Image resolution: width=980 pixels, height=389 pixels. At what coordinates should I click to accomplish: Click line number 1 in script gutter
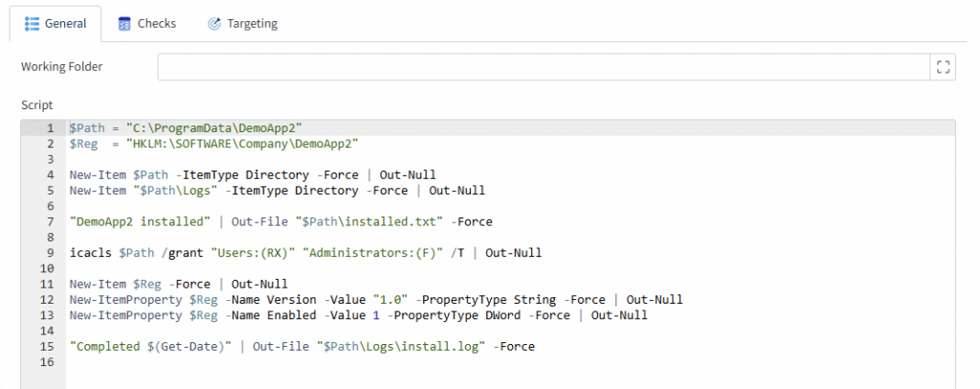51,128
